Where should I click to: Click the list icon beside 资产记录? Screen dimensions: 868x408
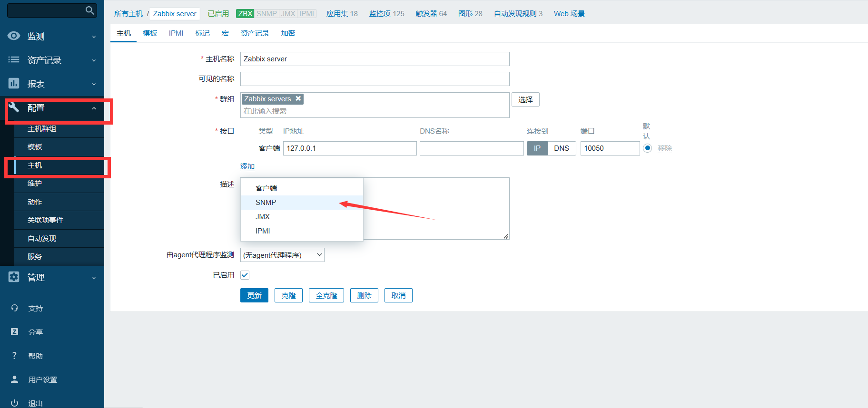coord(14,59)
